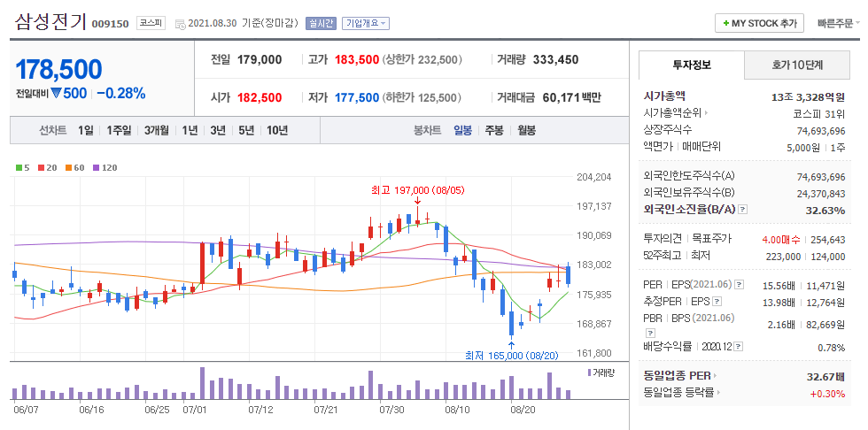Screen dimensions: 868x430
Task: Click the MY STOCK 추가 button
Action: tap(760, 23)
